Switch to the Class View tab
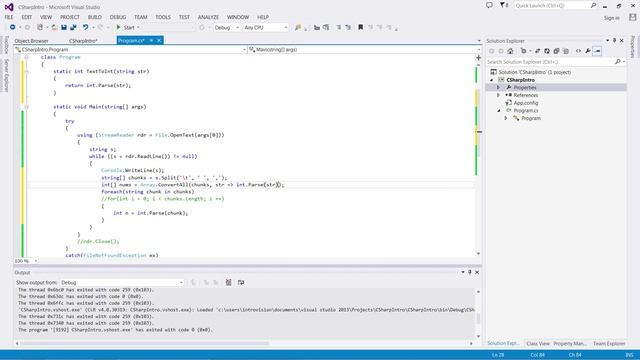Viewport: 640px width, 360px height. pyautogui.click(x=538, y=344)
